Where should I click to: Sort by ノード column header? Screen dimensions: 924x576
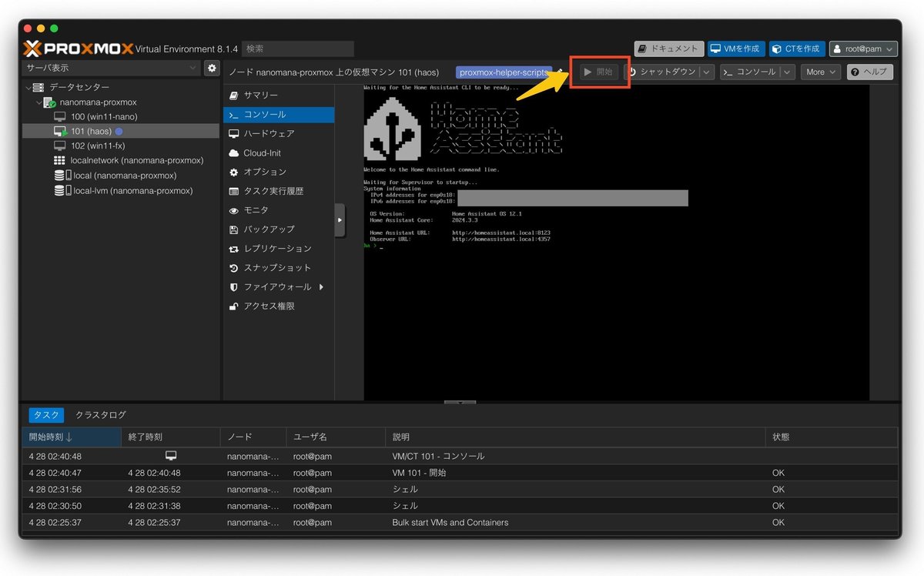point(253,437)
